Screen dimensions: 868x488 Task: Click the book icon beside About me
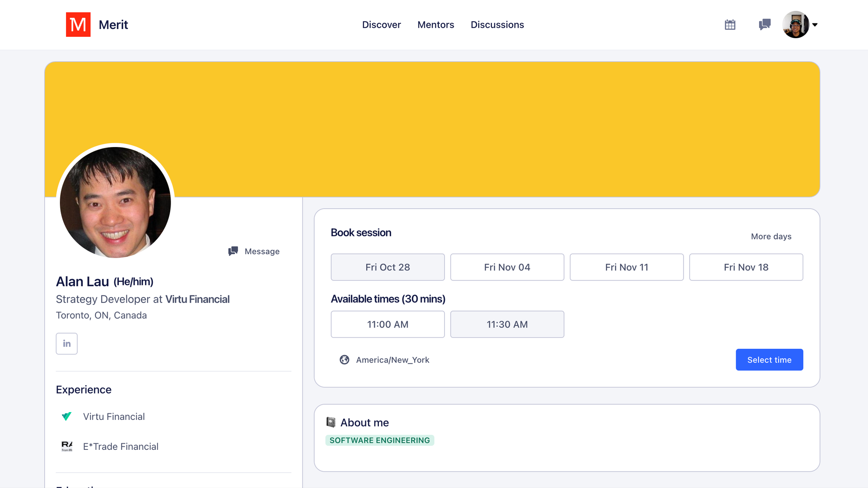331,422
